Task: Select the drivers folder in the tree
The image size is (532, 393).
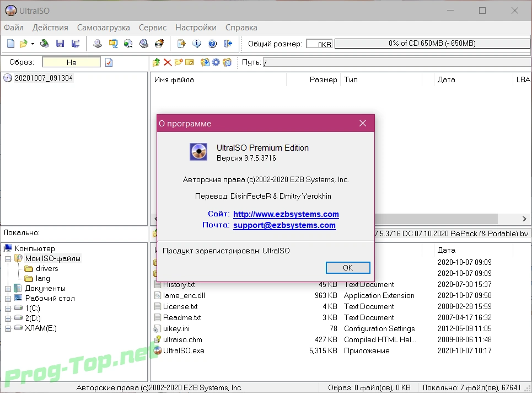Action: click(x=47, y=269)
